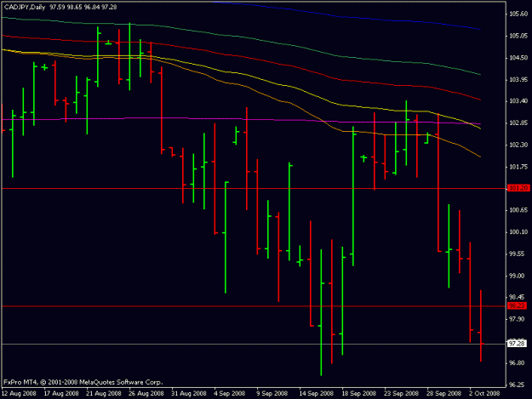Click the 18 Sep 2008 date label
The height and width of the screenshot is (399, 532).
click(359, 394)
